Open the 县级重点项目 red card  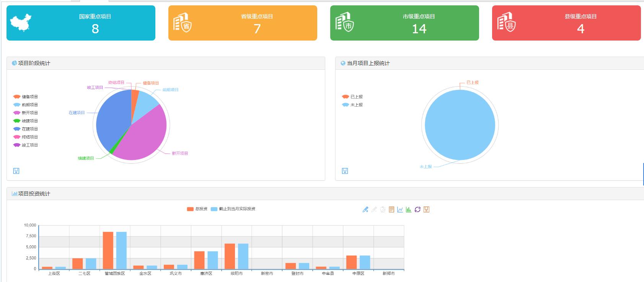tap(566, 23)
